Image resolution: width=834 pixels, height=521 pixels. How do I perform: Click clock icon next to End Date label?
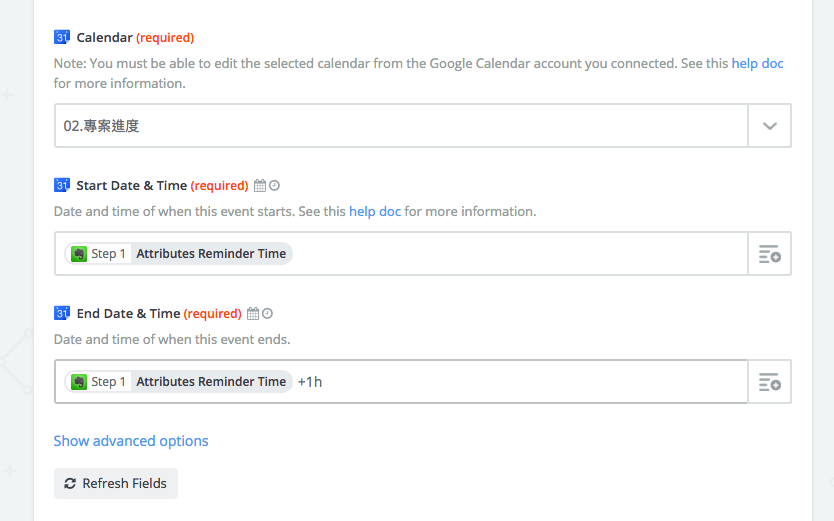(x=267, y=314)
